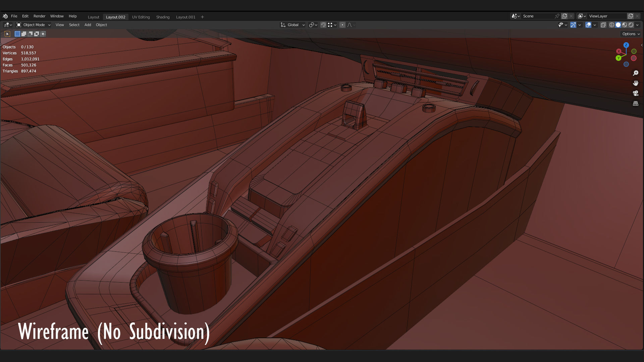
Task: Expand the Options dropdown
Action: click(631, 34)
